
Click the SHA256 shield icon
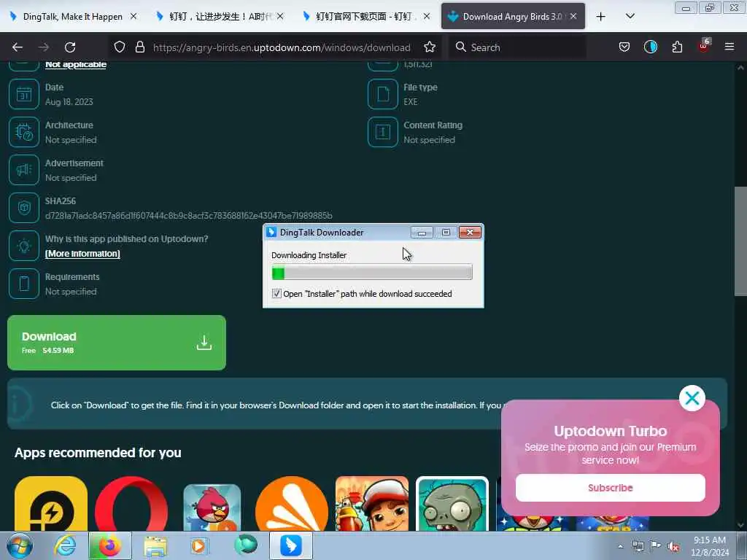click(24, 208)
